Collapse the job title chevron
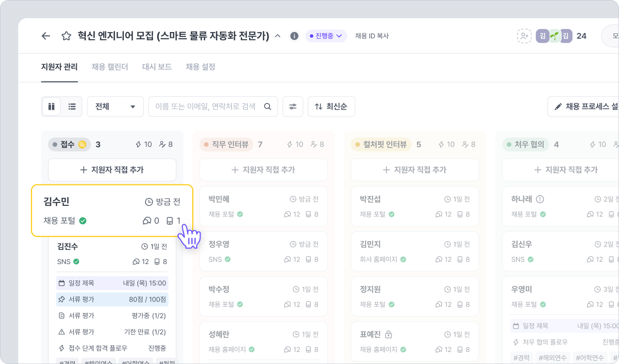 pos(278,36)
